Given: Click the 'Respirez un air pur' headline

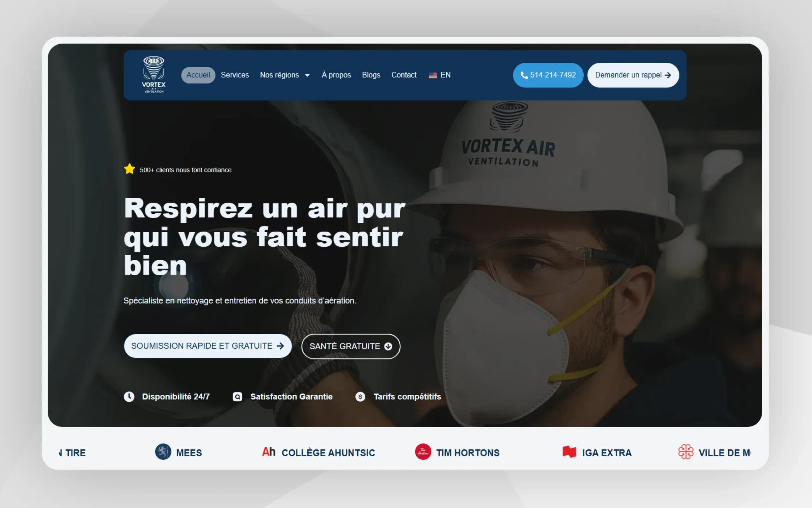Looking at the screenshot, I should point(265,237).
